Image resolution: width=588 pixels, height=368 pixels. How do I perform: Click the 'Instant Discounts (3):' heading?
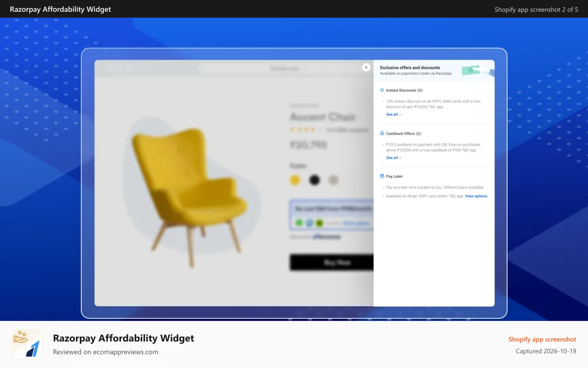click(x=404, y=90)
